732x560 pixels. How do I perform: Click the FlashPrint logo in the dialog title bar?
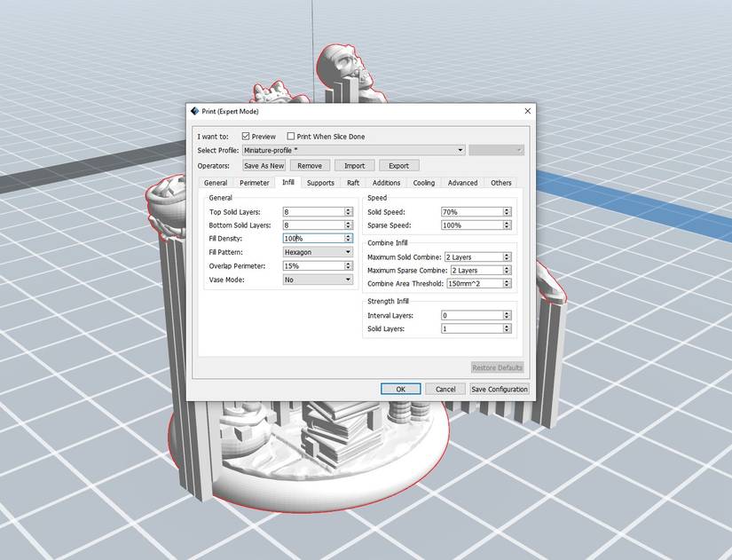pyautogui.click(x=194, y=111)
